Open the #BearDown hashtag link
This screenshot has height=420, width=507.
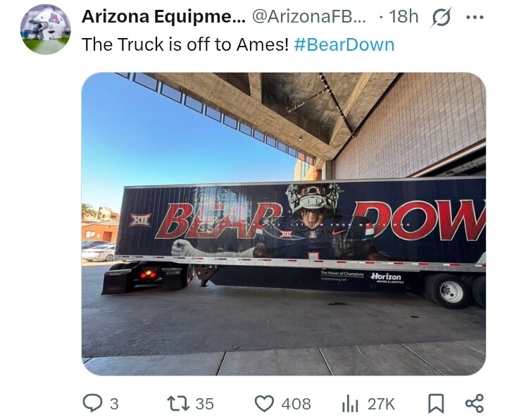[x=344, y=44]
